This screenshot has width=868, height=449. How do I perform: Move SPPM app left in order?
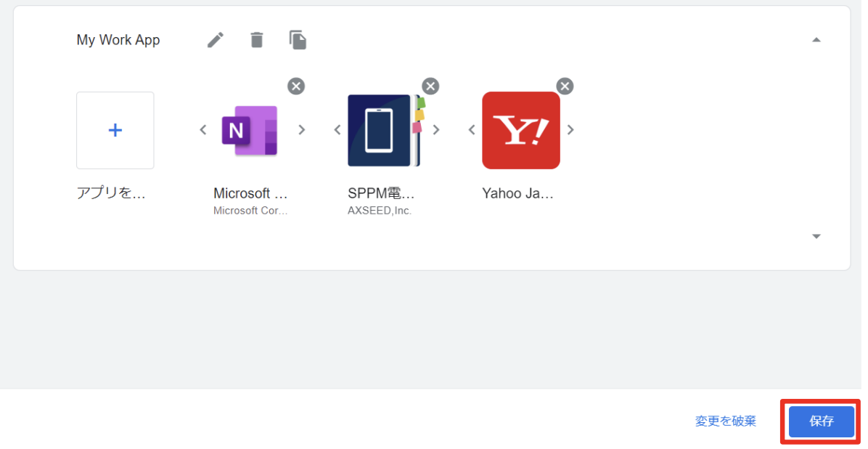337,130
